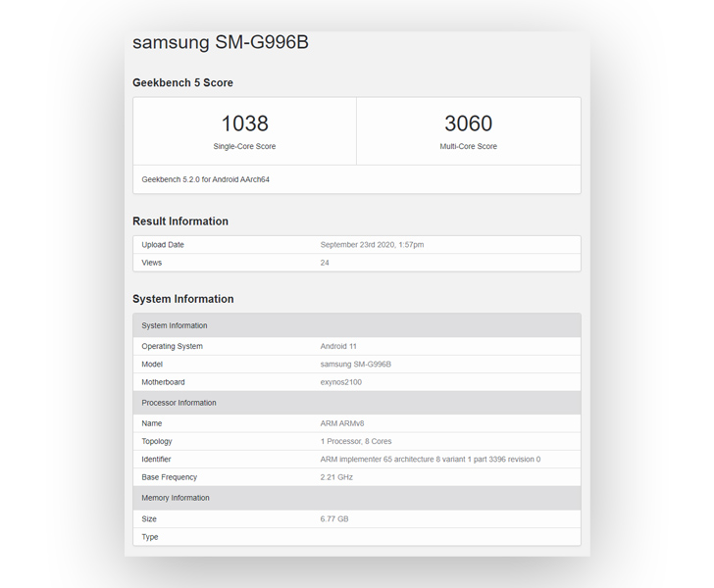Select the 'samsung SM-G996B' model value
Viewport: 714px width, 588px height.
point(356,365)
